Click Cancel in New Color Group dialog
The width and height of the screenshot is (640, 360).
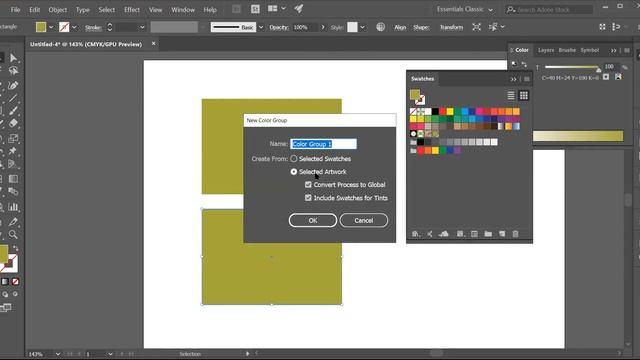pyautogui.click(x=364, y=220)
